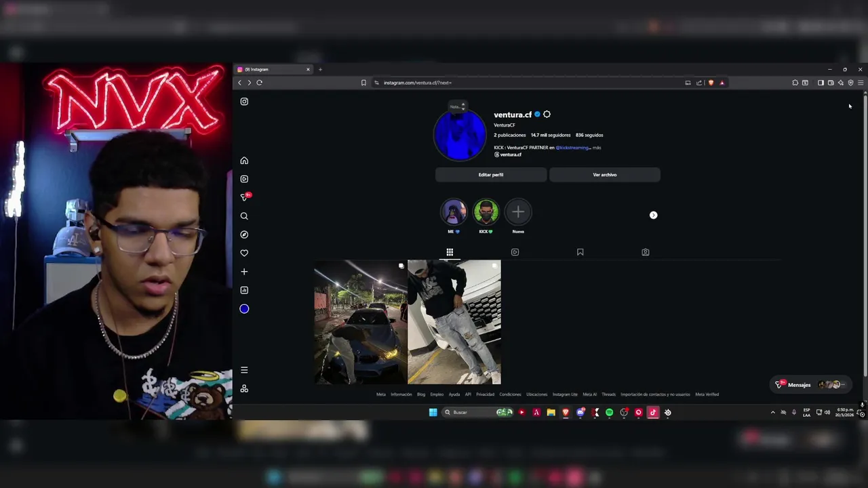Open the Dashboard chart icon in sidebar

[244, 290]
